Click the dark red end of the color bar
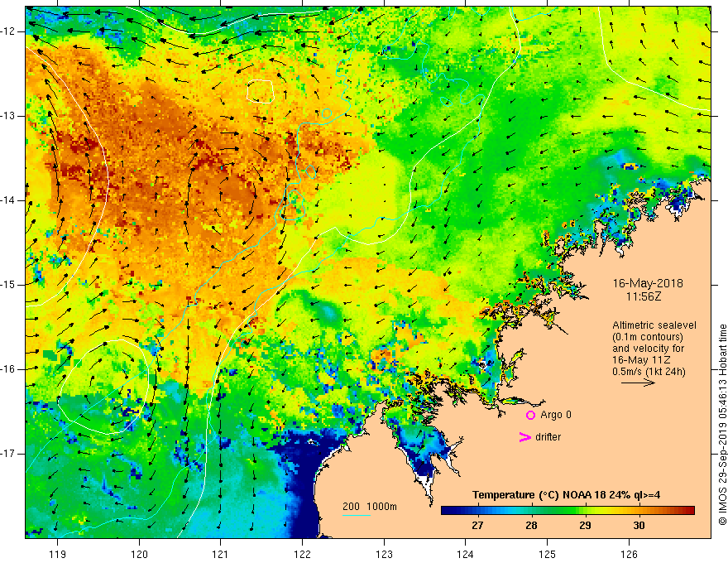This screenshot has width=728, height=563. coord(689,511)
